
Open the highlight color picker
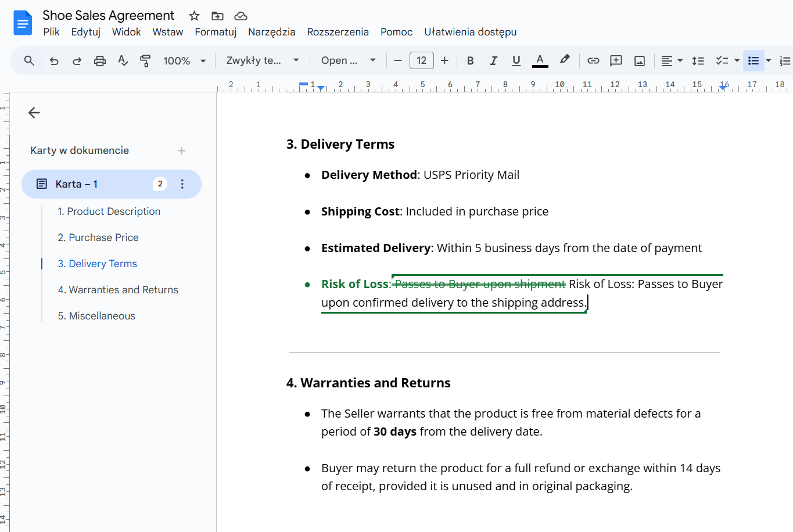pos(564,60)
